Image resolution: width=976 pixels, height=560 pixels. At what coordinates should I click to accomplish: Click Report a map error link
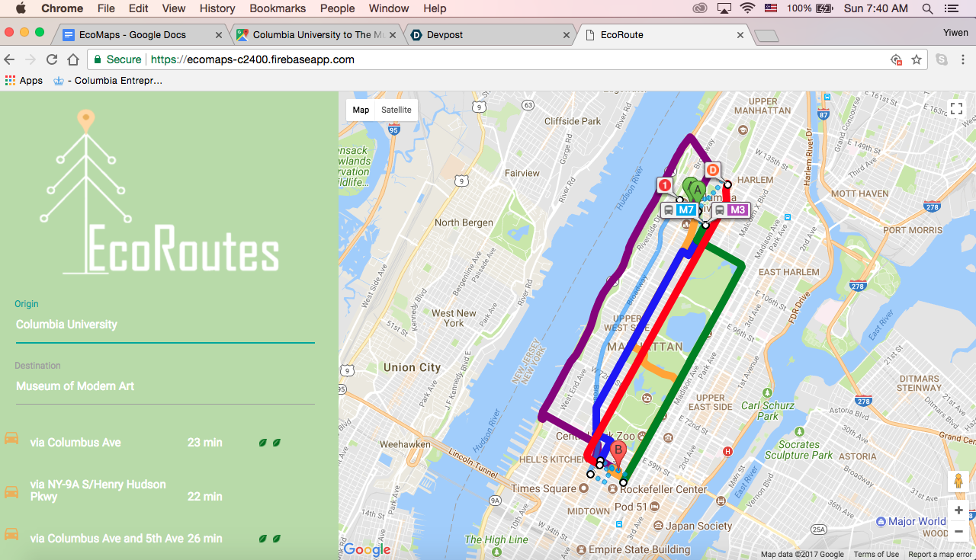(940, 554)
